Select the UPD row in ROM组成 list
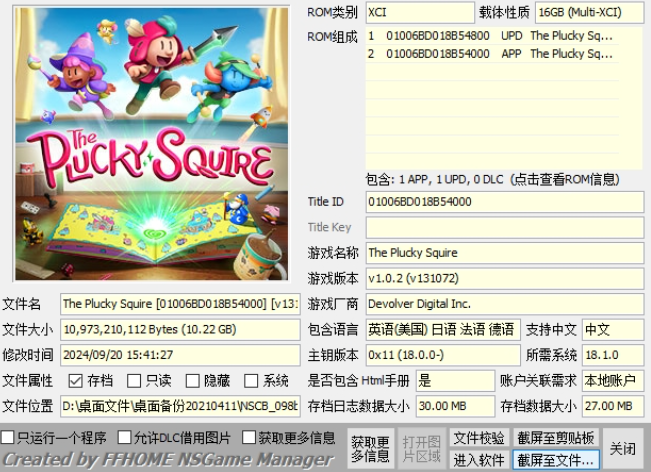The width and height of the screenshot is (651, 472). tap(492, 36)
